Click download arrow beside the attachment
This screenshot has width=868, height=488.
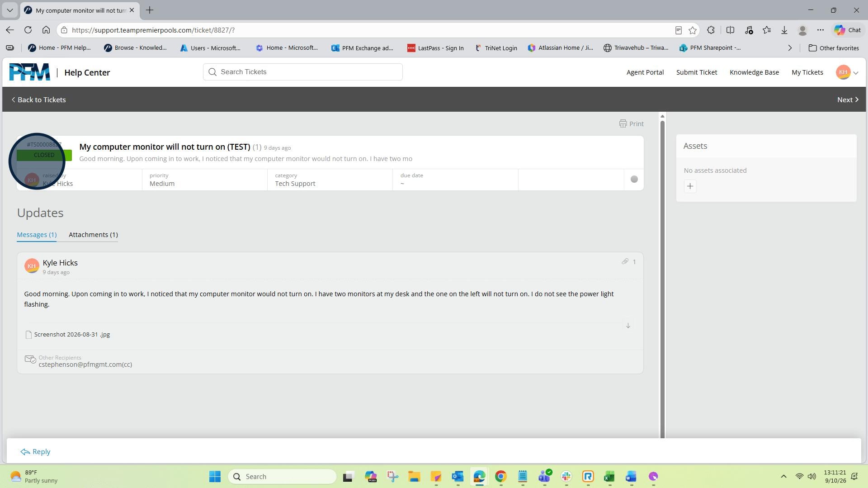pyautogui.click(x=628, y=326)
